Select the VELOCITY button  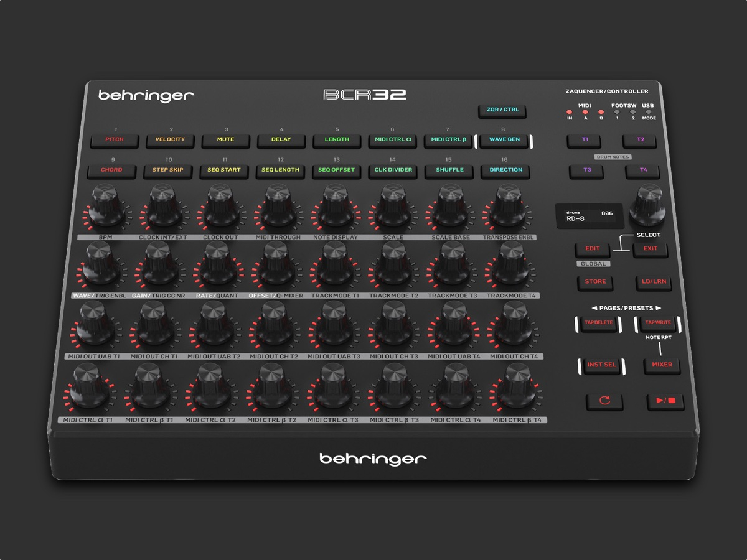click(x=170, y=140)
